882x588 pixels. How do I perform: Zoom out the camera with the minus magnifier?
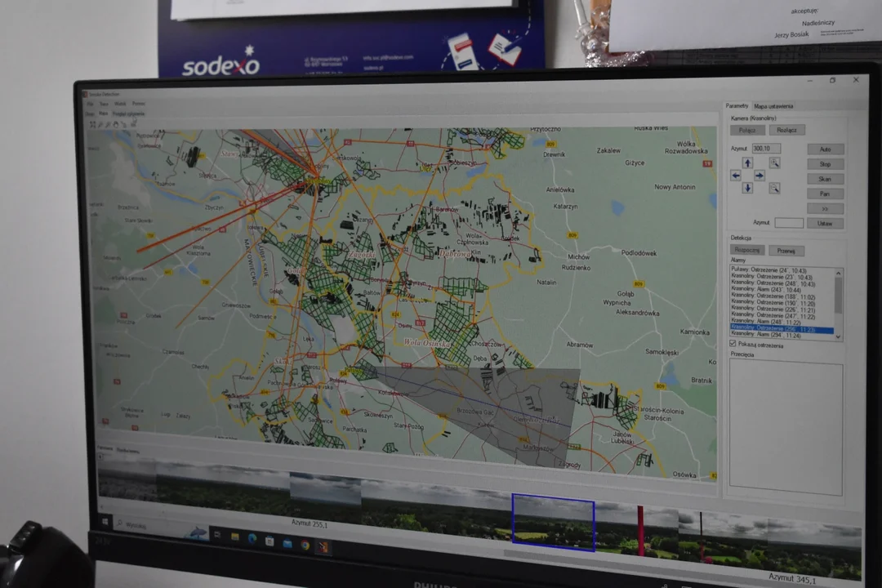pyautogui.click(x=774, y=189)
